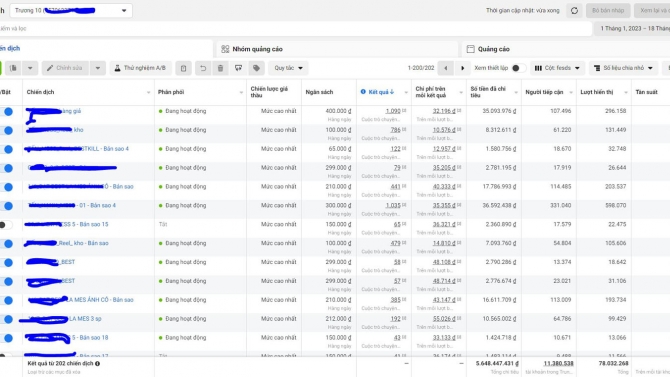Sort by Chi phí trên mỗi kết quả header

click(x=431, y=92)
